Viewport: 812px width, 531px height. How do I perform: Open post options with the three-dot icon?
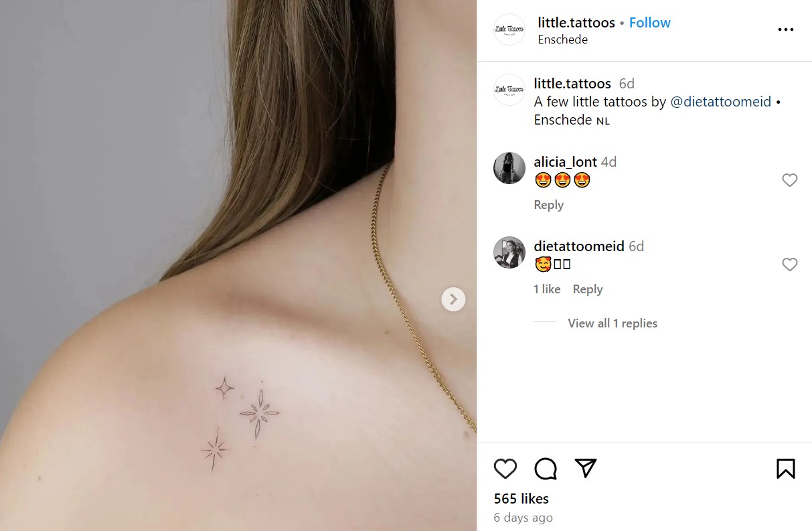786,29
